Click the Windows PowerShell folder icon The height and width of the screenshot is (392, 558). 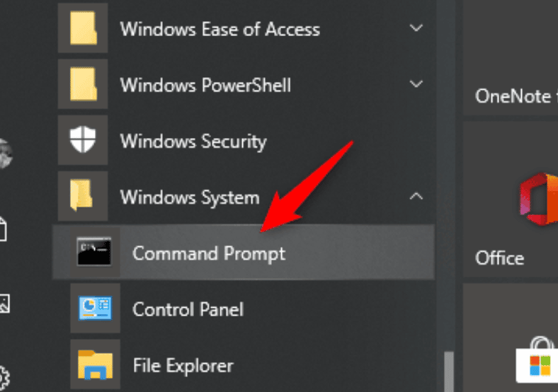[x=84, y=84]
